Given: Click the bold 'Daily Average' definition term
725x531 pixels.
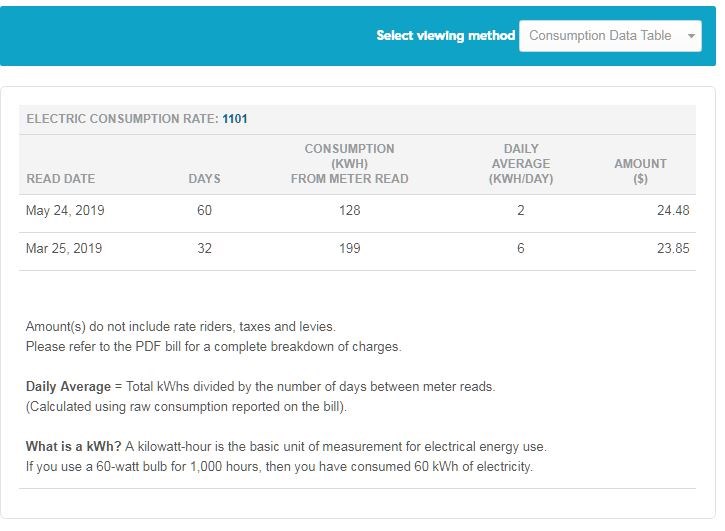Looking at the screenshot, I should 68,386.
